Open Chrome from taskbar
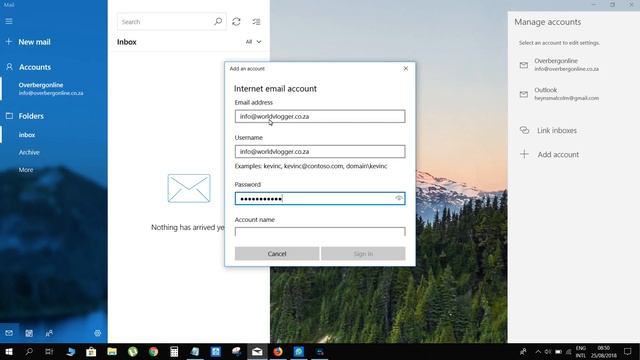Image resolution: width=640 pixels, height=360 pixels. pos(153,351)
